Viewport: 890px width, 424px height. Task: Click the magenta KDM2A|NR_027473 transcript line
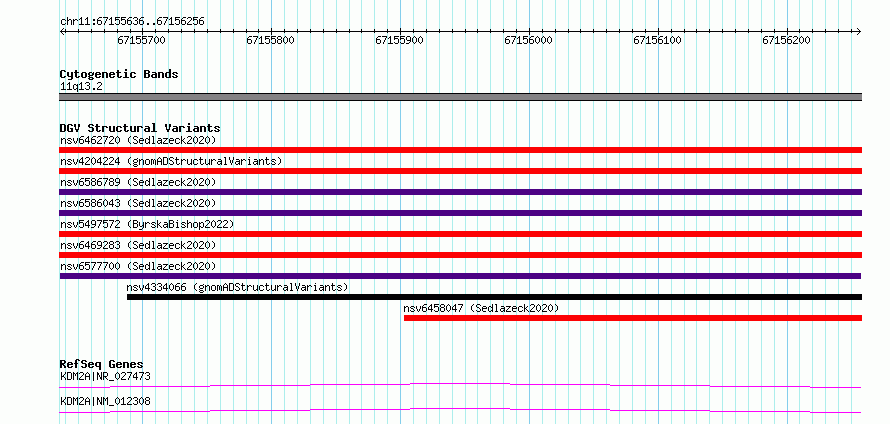[460, 385]
